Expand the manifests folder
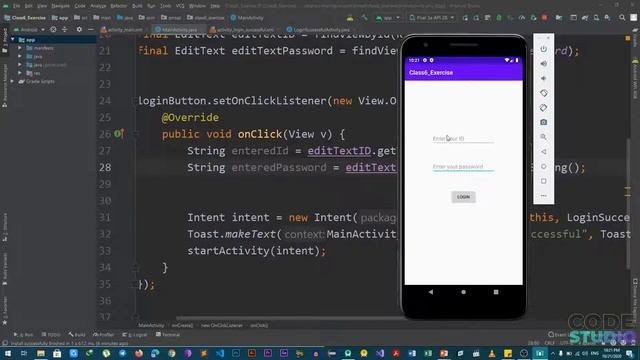This screenshot has height=360, width=640. pos(20,48)
